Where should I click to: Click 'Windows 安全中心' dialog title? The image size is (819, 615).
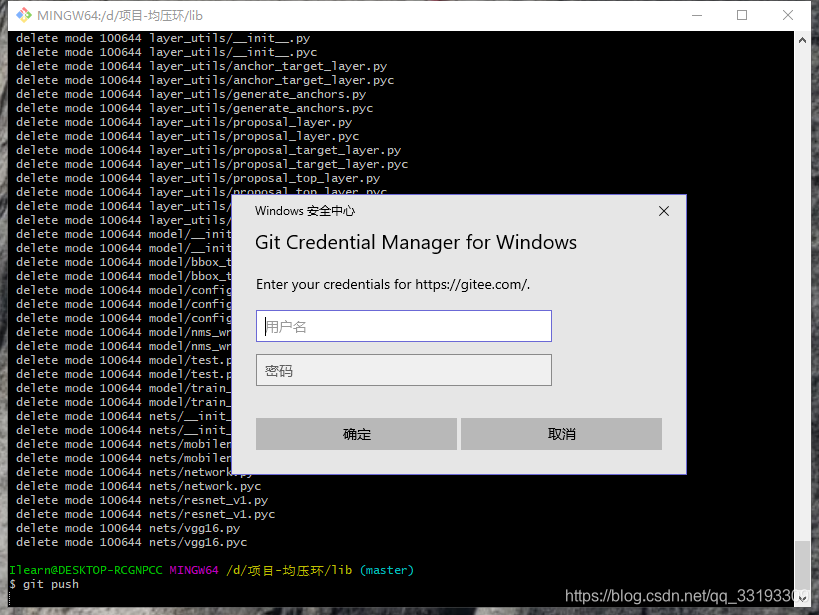coord(305,211)
